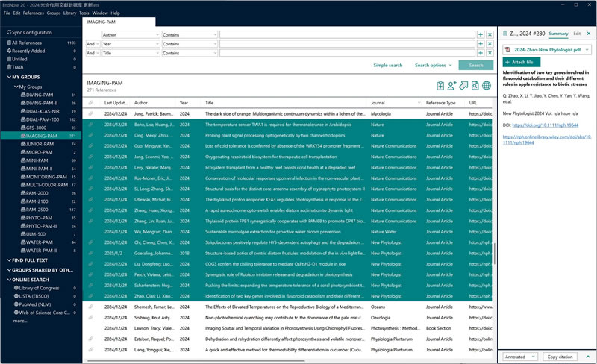Expand the Search options dropdown
597x364 pixels.
pyautogui.click(x=434, y=66)
